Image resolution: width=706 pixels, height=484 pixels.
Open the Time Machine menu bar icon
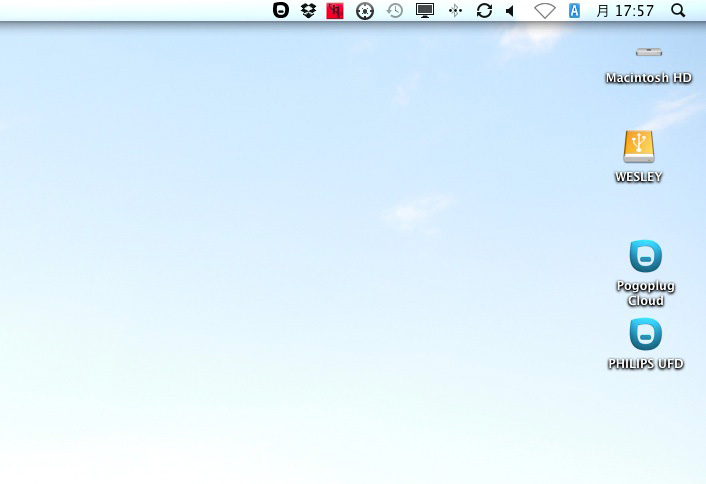394,10
